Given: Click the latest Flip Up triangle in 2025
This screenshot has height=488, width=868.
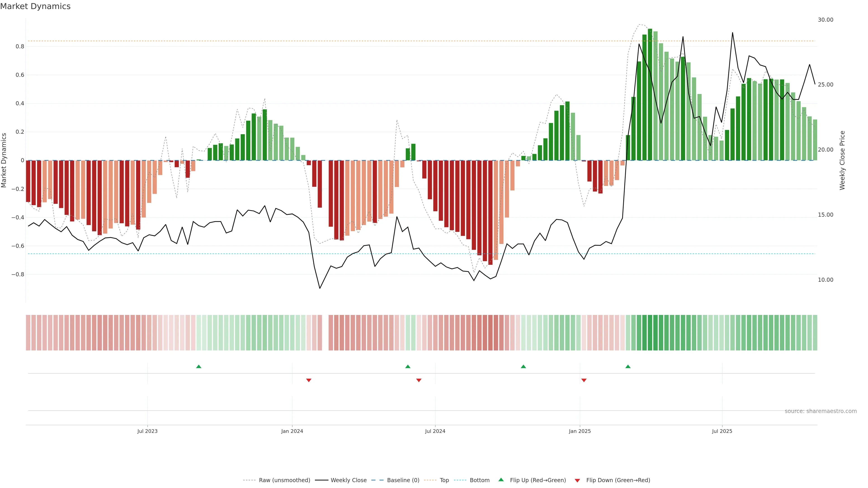Looking at the screenshot, I should (x=628, y=366).
